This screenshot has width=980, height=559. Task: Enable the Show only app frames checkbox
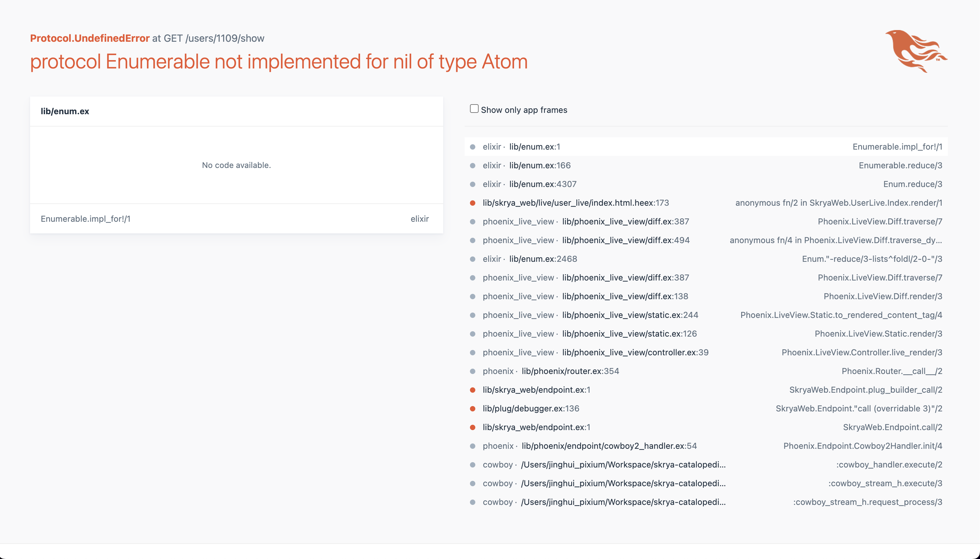pos(474,108)
